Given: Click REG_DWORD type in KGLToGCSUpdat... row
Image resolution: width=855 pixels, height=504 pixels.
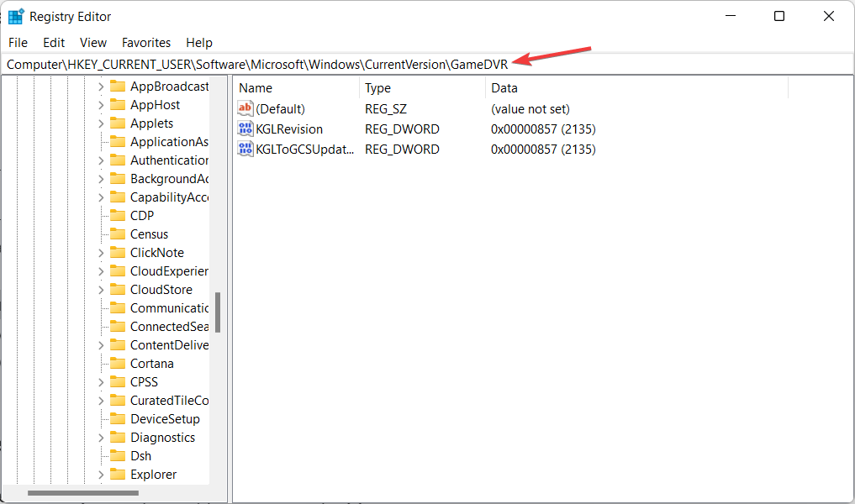Looking at the screenshot, I should (402, 150).
